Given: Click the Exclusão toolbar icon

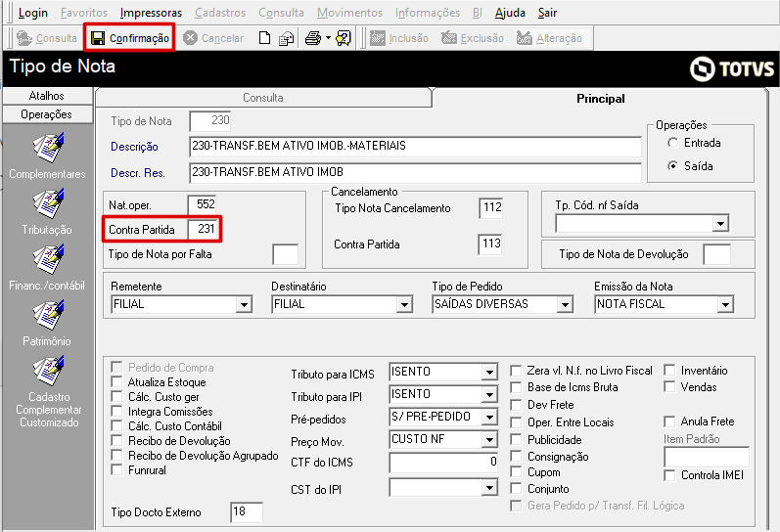Looking at the screenshot, I should tap(448, 38).
